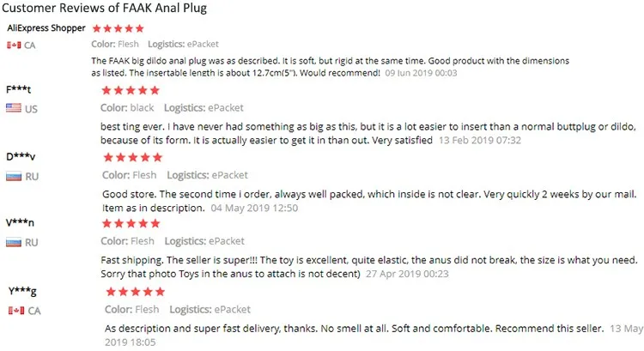Open the AliExpress Shopper reviewer name
The width and height of the screenshot is (644, 351).
pyautogui.click(x=46, y=27)
